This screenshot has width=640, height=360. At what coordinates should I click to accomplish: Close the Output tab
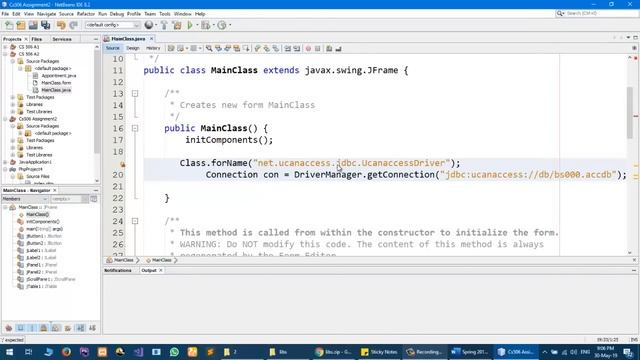pyautogui.click(x=161, y=271)
